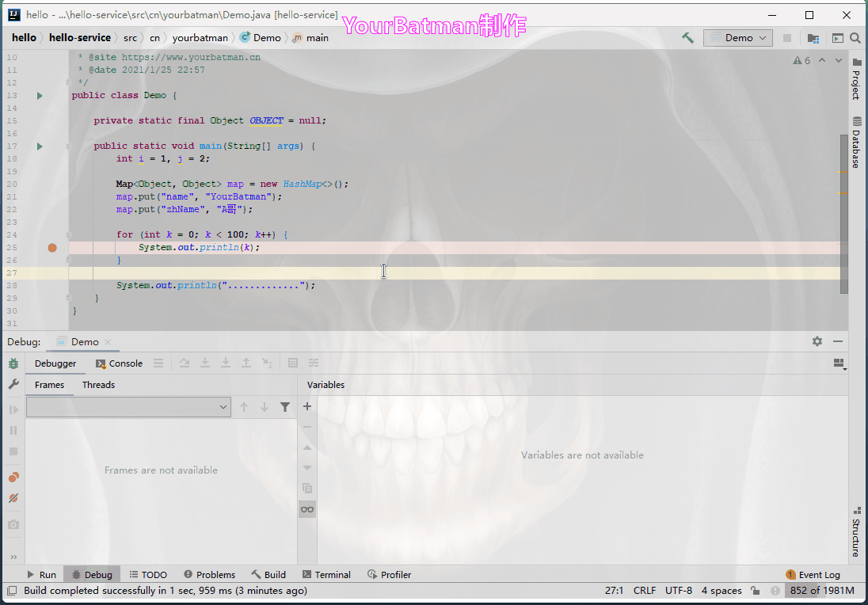Image resolution: width=868 pixels, height=605 pixels.
Task: Open the Database side panel
Action: click(x=857, y=143)
